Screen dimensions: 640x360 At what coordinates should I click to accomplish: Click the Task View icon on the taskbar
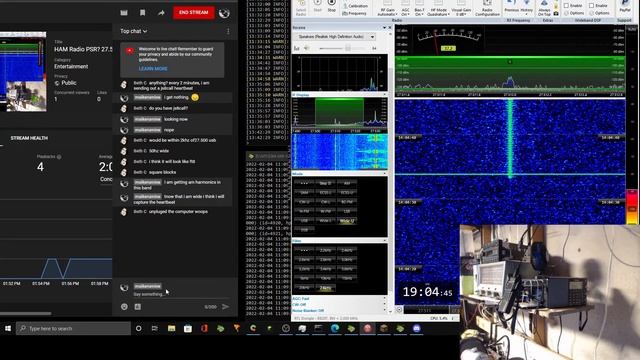(155, 328)
